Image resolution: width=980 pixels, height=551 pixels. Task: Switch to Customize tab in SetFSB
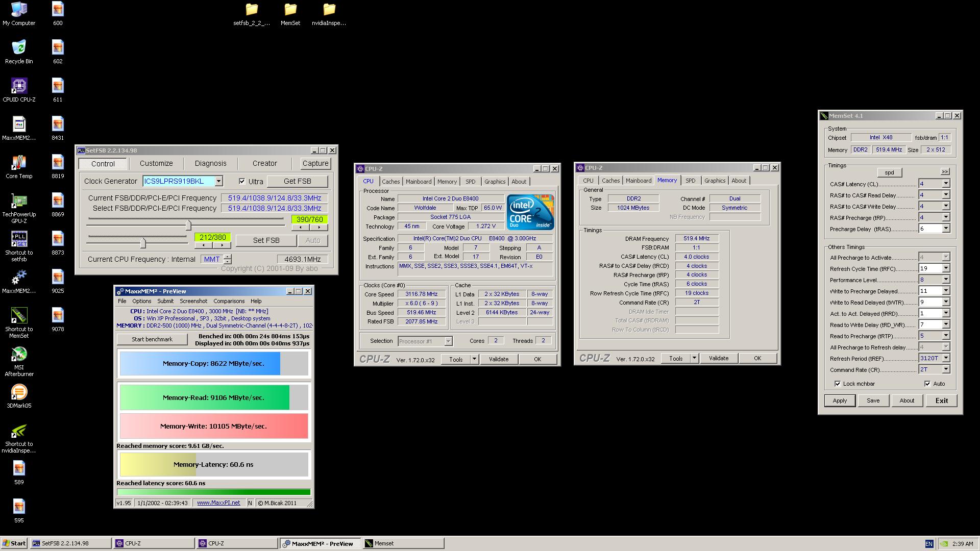156,163
